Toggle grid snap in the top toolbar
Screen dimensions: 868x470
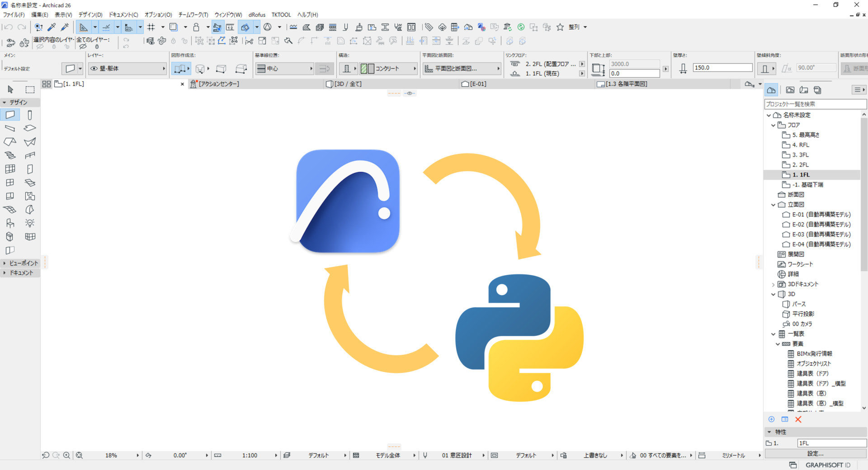151,27
